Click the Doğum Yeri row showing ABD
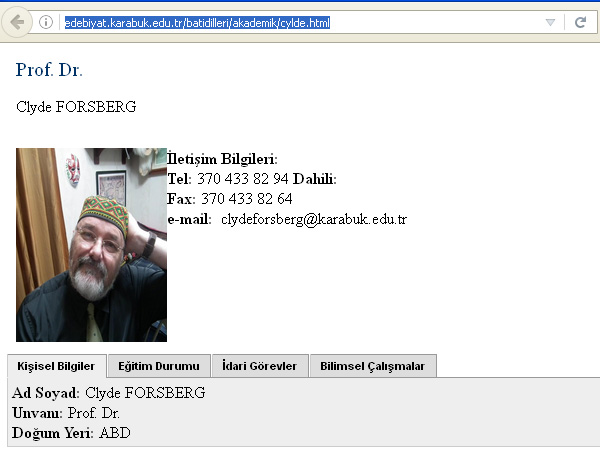Screen dimensions: 600x450 click(x=71, y=433)
